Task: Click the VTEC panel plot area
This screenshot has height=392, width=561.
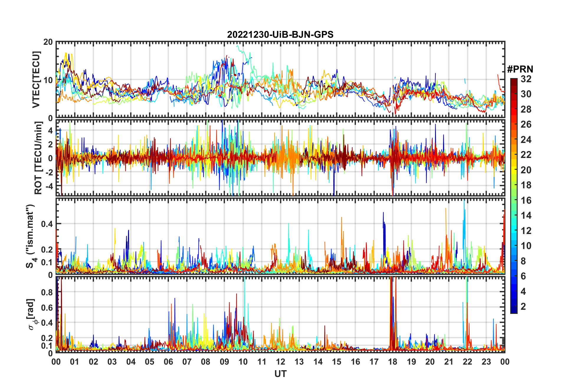Action: coord(280,80)
